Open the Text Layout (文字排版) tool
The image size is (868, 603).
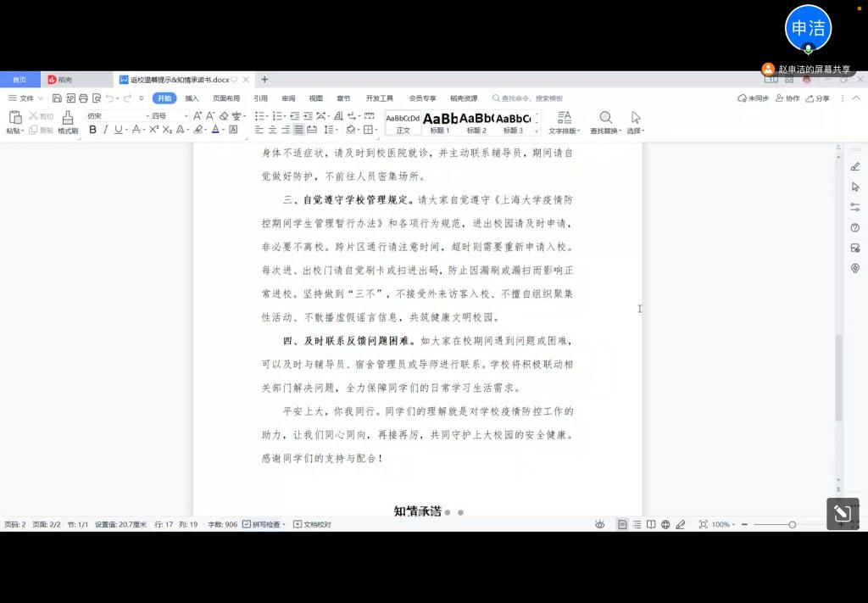564,118
